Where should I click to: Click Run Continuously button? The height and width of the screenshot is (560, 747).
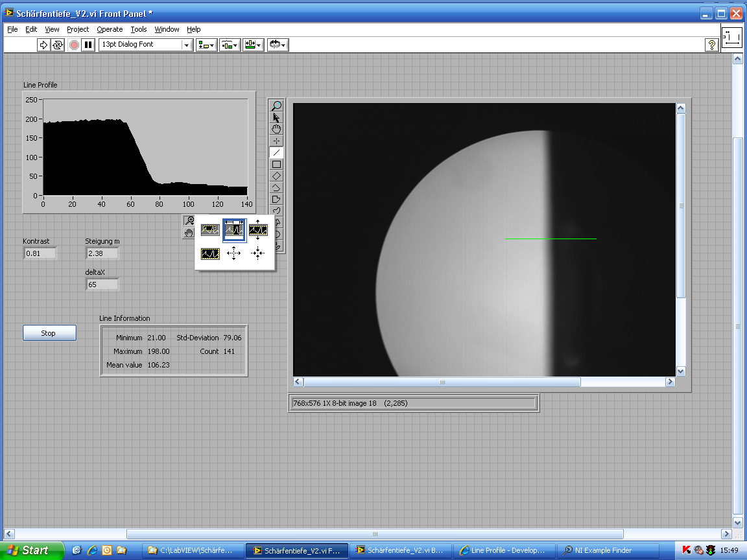point(58,45)
